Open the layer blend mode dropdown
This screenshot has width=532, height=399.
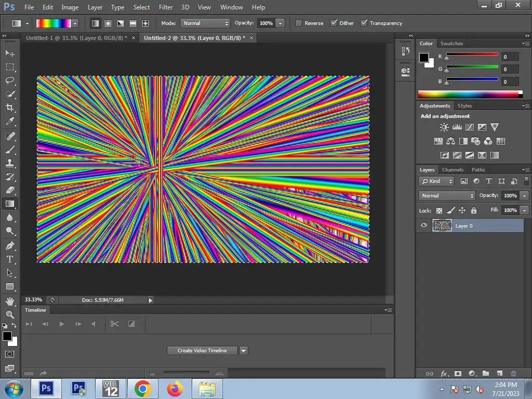pos(447,196)
